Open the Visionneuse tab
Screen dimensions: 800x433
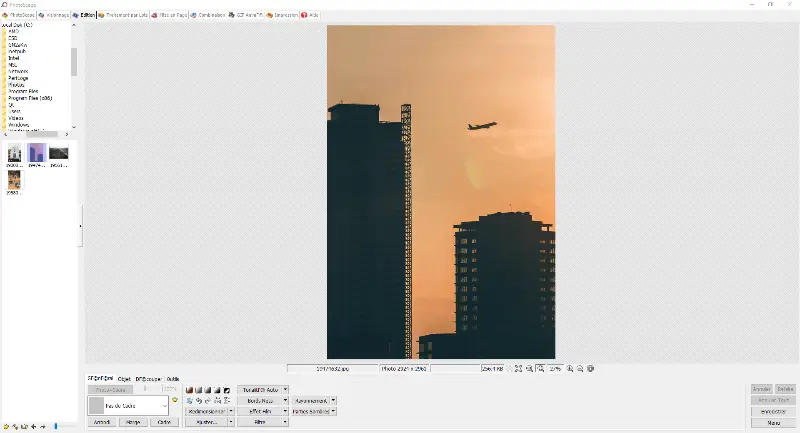click(54, 15)
